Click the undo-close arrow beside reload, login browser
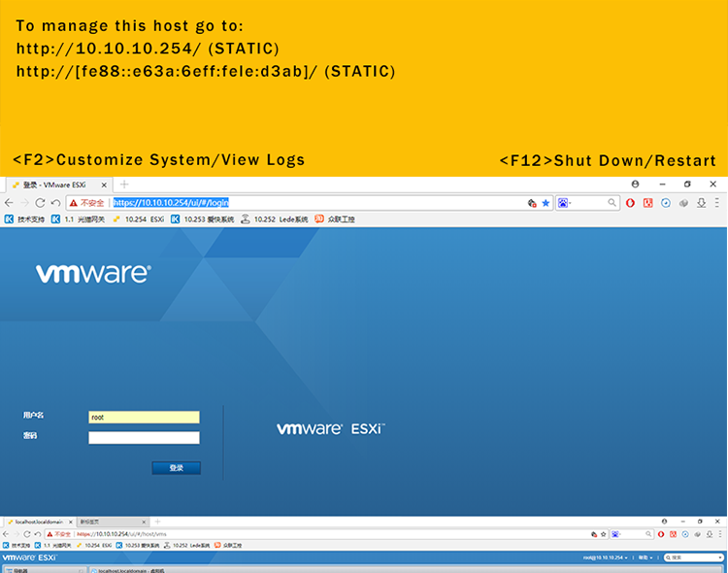 click(55, 203)
